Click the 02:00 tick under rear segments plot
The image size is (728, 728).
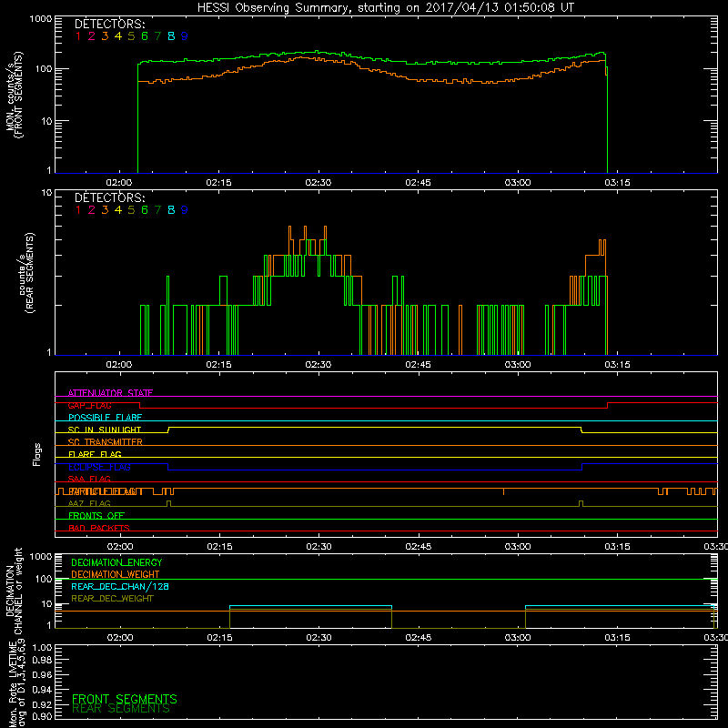click(119, 365)
